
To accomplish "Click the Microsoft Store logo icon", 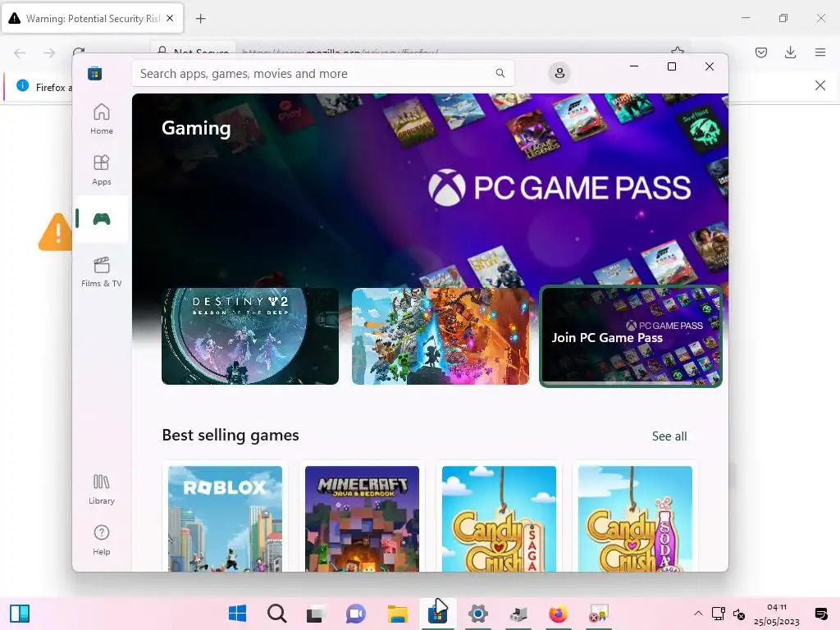I will (95, 73).
